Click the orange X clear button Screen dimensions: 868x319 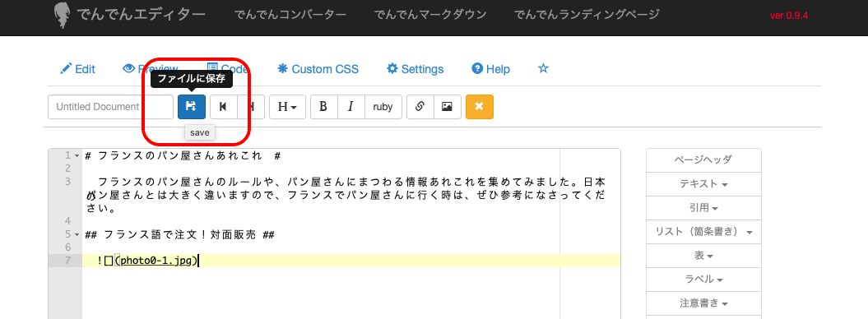(x=480, y=107)
